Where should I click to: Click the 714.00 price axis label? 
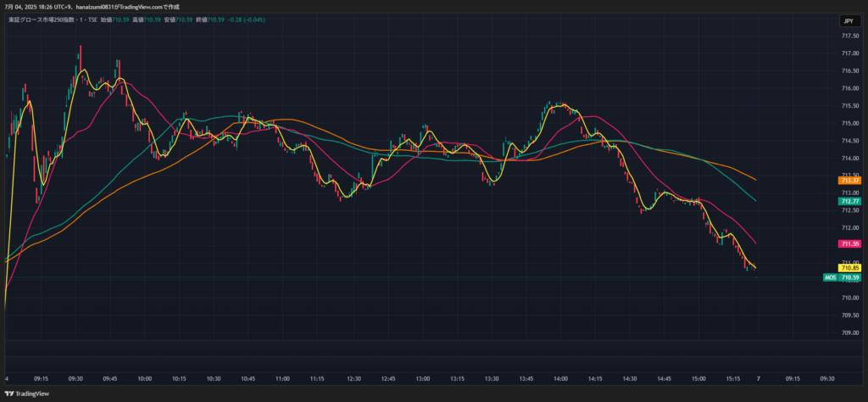tap(849, 159)
